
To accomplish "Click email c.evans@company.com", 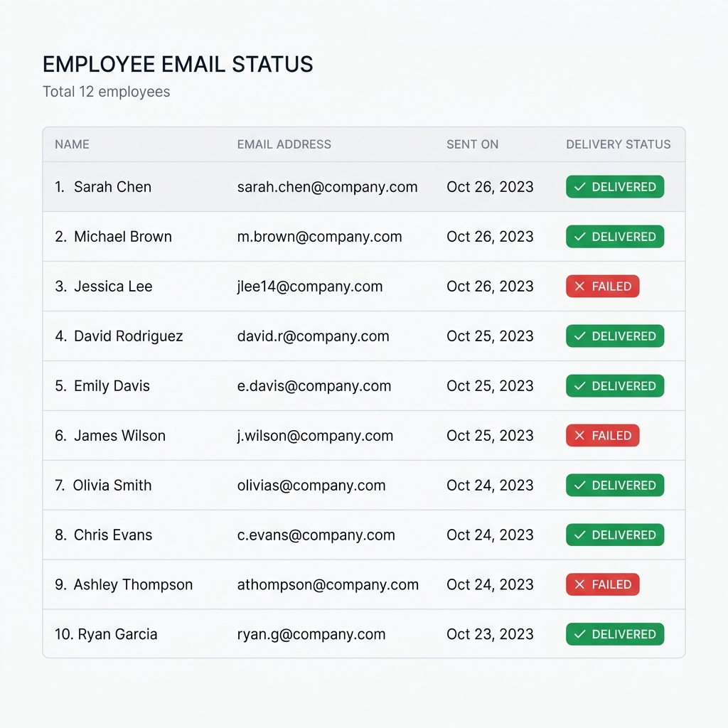I will pos(316,535).
